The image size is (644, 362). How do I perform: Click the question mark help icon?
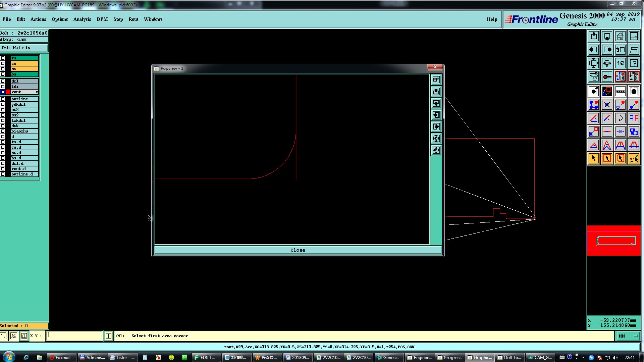point(634,63)
